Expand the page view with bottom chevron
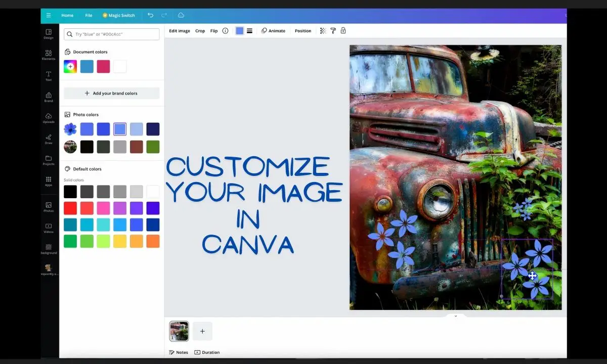This screenshot has width=607, height=364. [455, 316]
